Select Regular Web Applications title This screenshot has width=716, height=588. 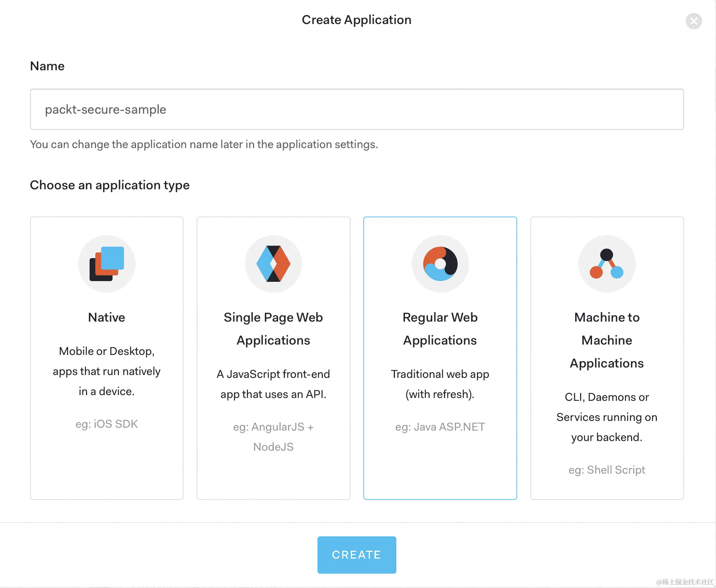click(x=440, y=329)
